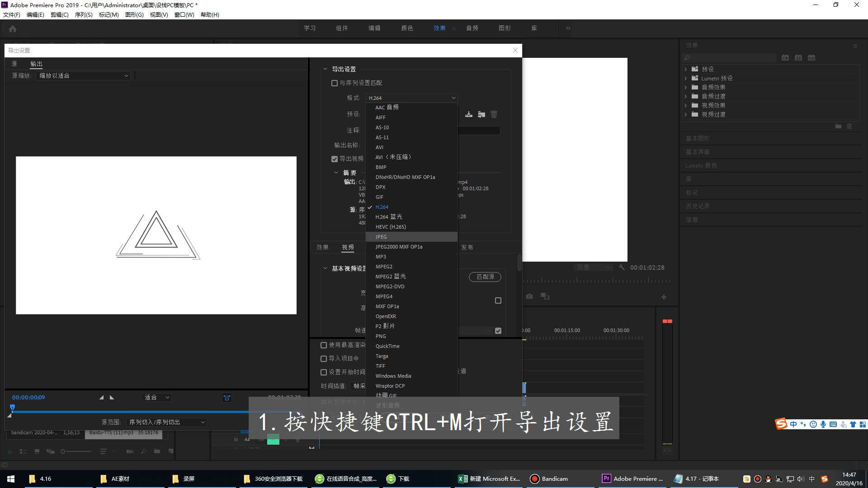The height and width of the screenshot is (488, 868).
Task: Switch to Video settings tab
Action: (x=348, y=247)
